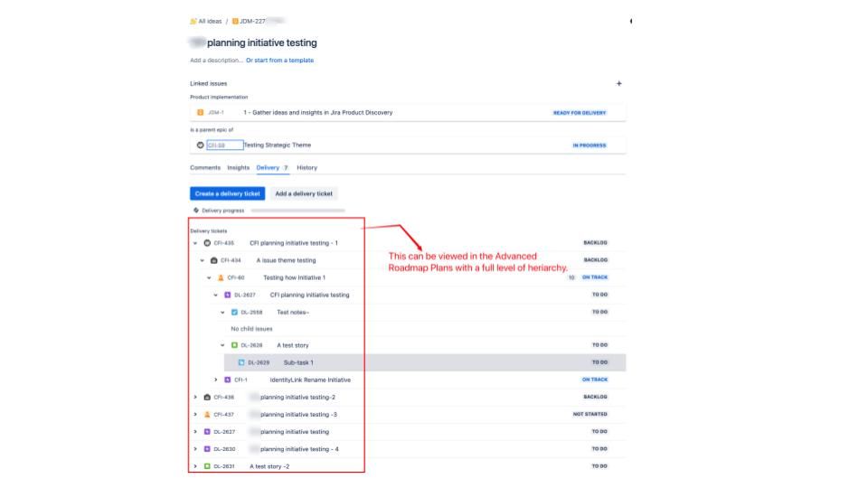Open linked issue Gather ideas and insights

[317, 112]
